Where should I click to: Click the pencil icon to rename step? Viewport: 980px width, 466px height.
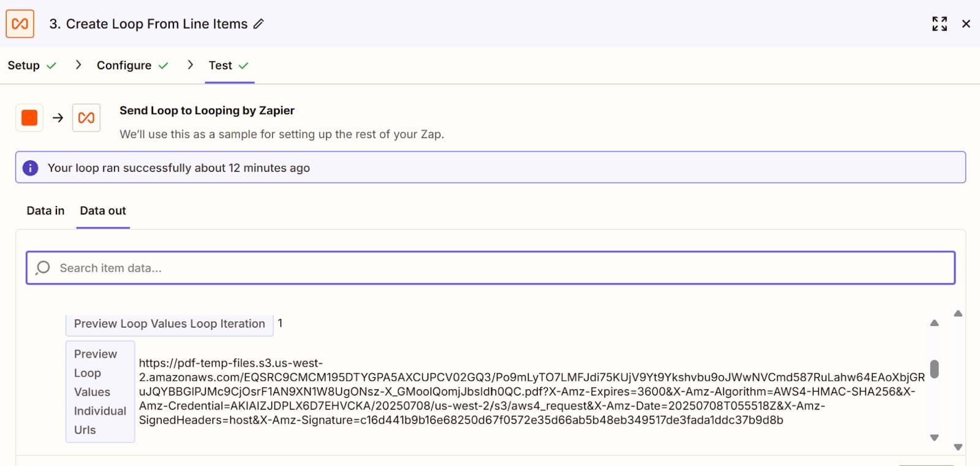259,24
